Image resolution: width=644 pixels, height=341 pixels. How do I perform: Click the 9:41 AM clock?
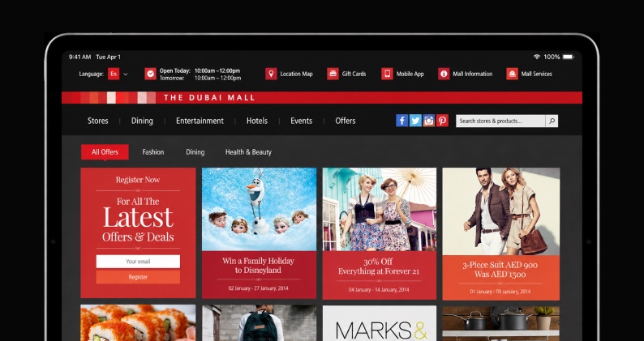click(x=80, y=57)
